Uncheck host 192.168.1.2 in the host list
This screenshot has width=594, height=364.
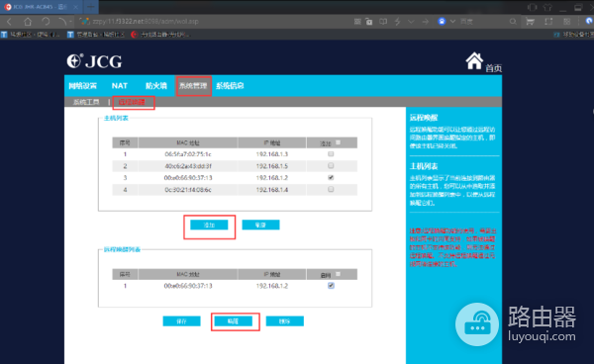tap(331, 177)
